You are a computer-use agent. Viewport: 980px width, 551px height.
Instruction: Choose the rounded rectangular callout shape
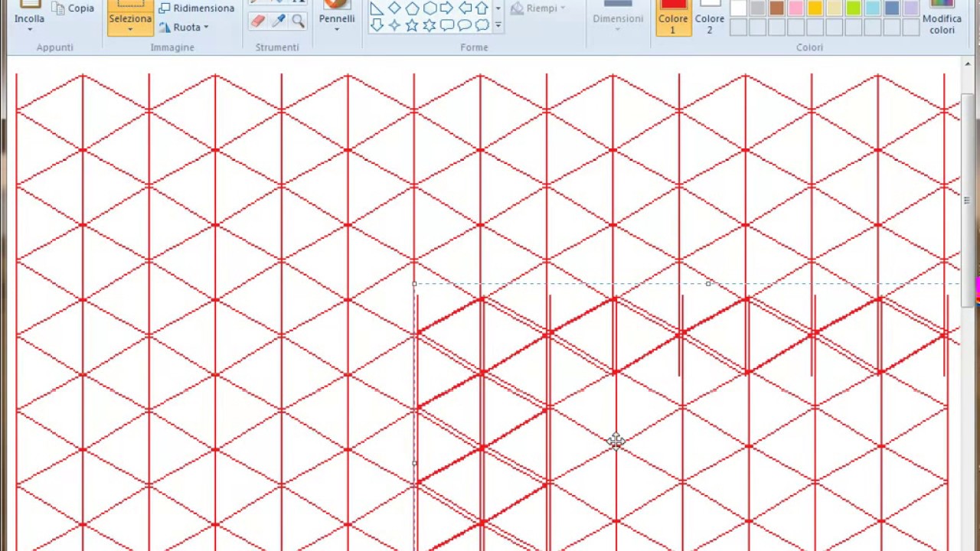pos(447,25)
